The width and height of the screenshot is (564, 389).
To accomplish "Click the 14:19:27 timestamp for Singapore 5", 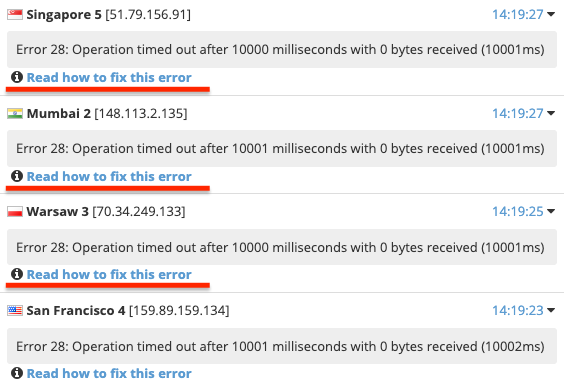I will click(518, 14).
